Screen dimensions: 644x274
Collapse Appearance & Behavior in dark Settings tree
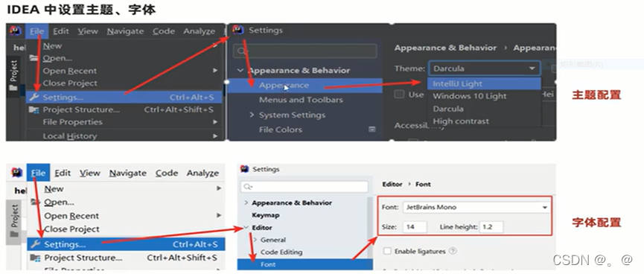click(x=240, y=71)
